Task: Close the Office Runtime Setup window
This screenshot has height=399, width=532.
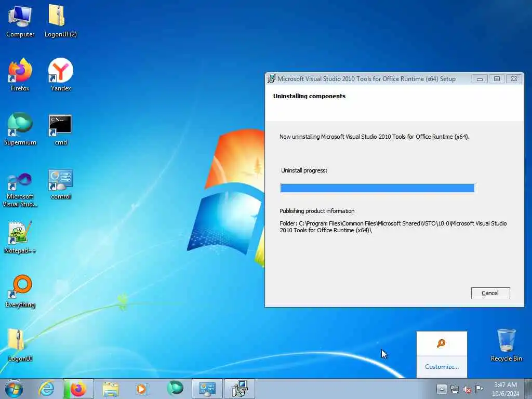Action: (x=514, y=79)
